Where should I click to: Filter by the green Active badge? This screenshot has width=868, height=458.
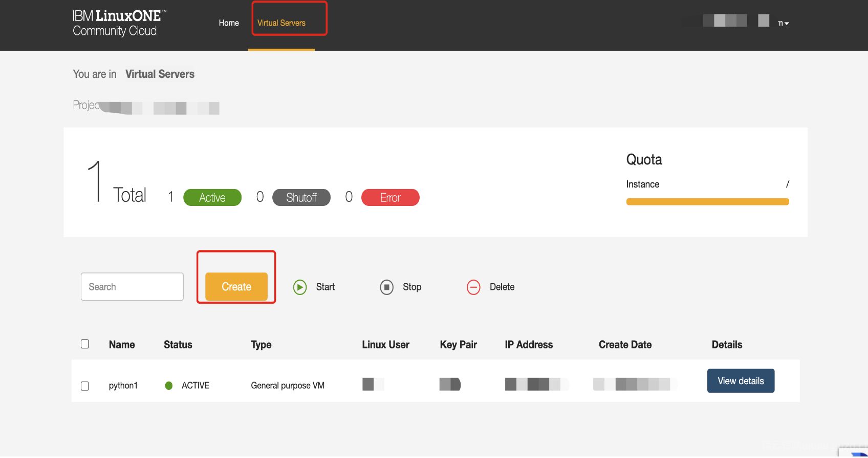tap(212, 198)
